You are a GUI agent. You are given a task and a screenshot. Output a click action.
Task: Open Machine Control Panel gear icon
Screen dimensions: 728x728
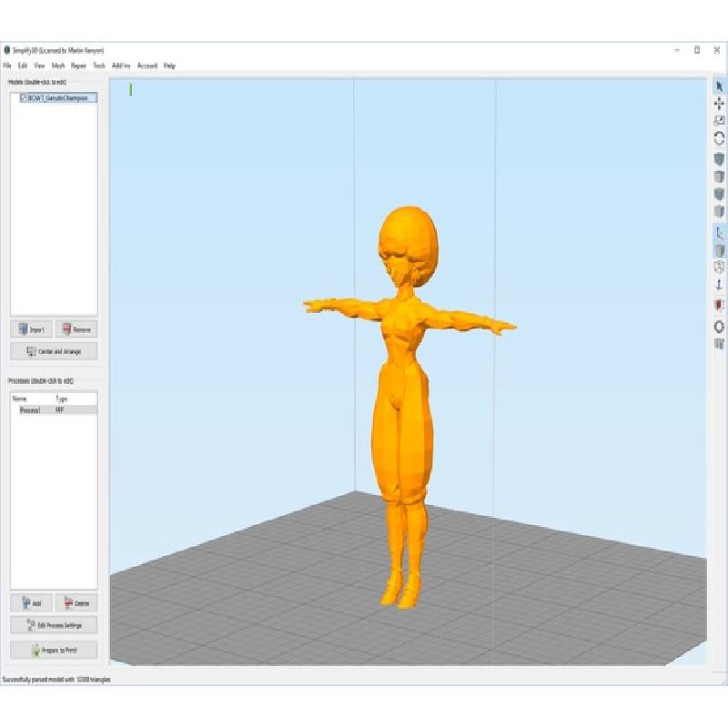(719, 327)
